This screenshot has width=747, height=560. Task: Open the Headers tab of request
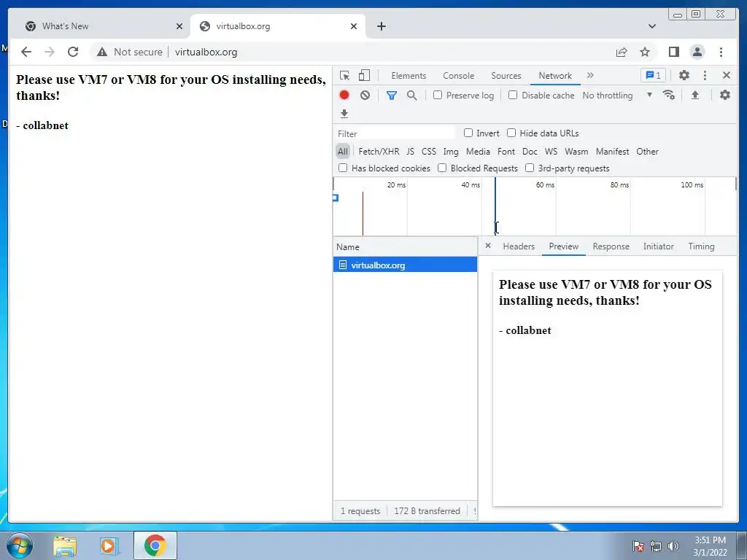click(519, 246)
